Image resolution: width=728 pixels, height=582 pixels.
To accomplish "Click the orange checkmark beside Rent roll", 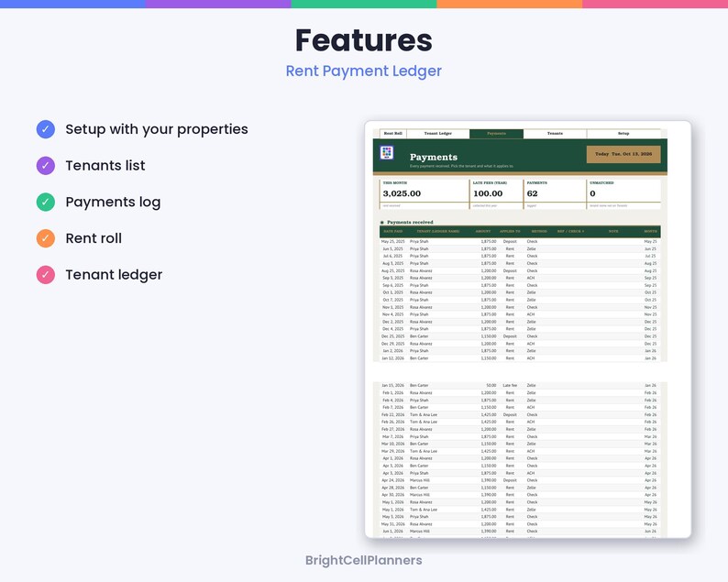I will (x=46, y=238).
